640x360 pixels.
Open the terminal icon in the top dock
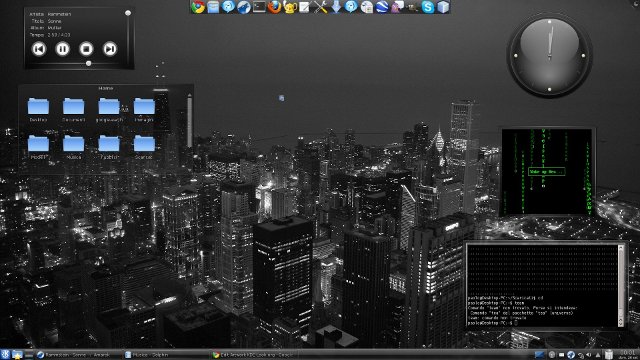coord(259,7)
